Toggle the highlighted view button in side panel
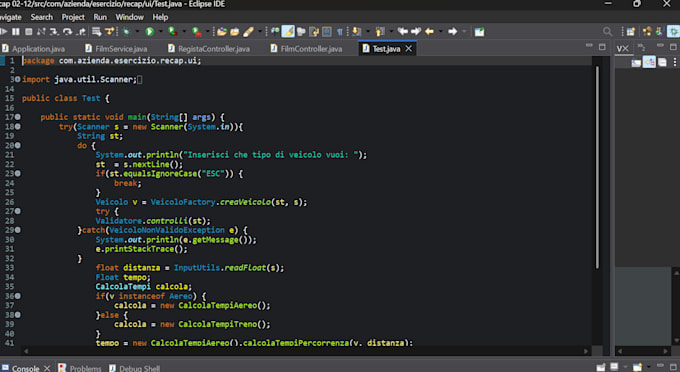This screenshot has width=680, height=372. pyautogui.click(x=649, y=63)
